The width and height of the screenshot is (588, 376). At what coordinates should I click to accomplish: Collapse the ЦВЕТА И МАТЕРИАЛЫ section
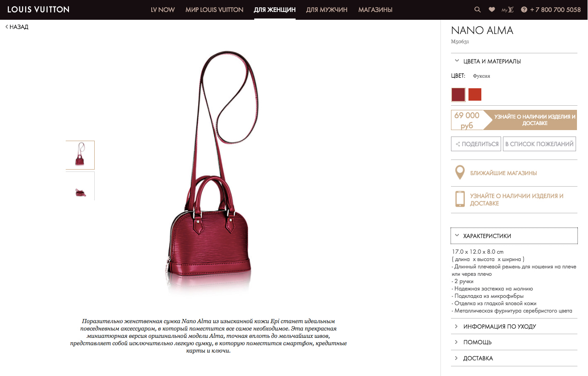click(514, 61)
